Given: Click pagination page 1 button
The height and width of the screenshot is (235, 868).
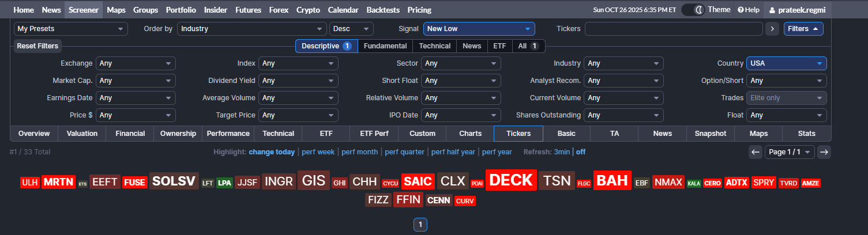Looking at the screenshot, I should point(420,225).
